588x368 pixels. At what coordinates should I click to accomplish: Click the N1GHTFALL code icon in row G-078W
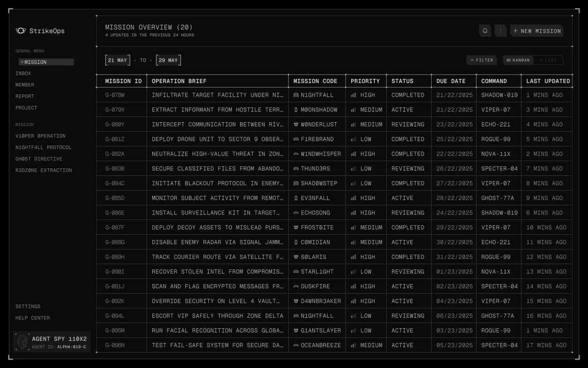coord(296,95)
